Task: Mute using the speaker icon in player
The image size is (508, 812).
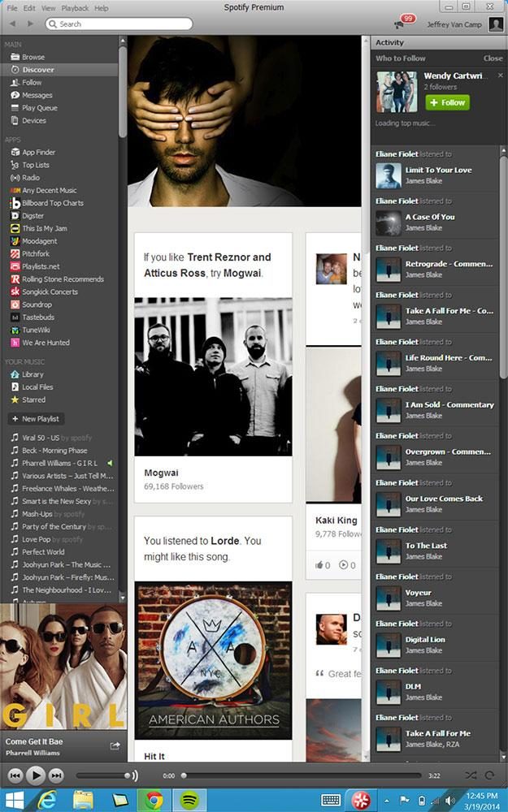Action: (135, 775)
